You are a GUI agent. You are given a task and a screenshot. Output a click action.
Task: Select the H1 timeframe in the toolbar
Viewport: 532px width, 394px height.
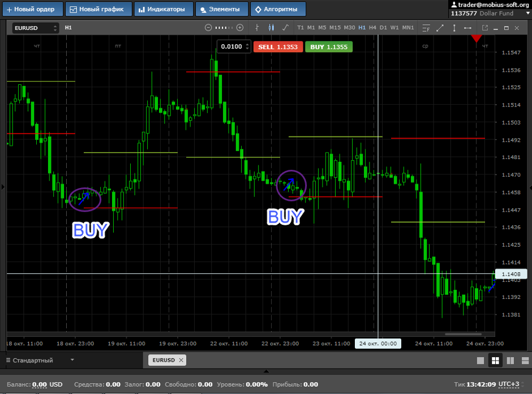362,28
